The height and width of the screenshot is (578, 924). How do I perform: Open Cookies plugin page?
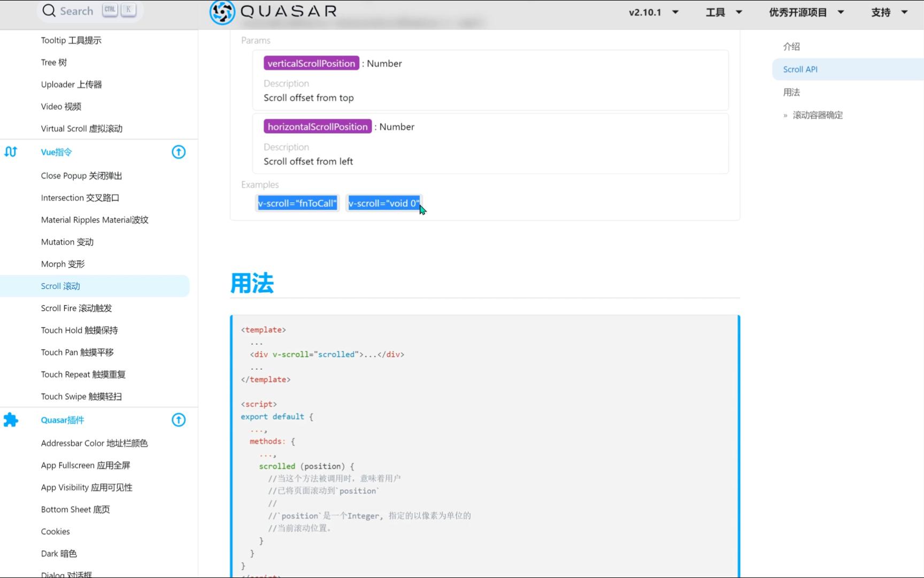click(55, 531)
